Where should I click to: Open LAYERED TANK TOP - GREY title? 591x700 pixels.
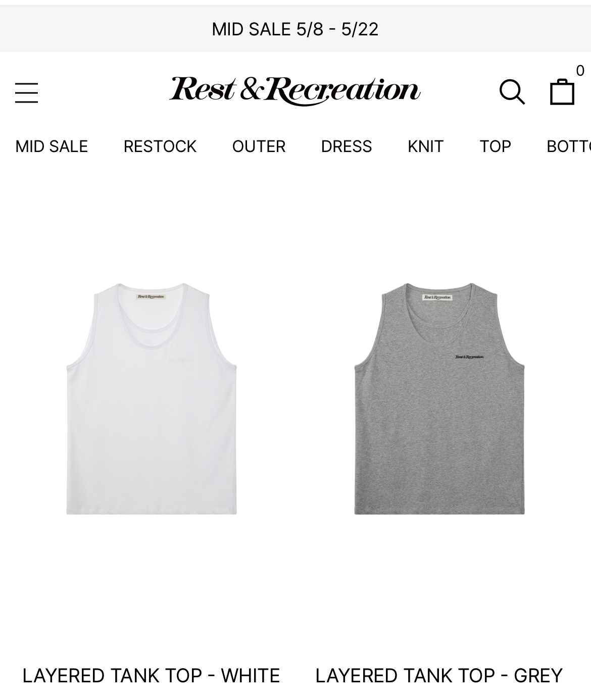click(x=439, y=676)
